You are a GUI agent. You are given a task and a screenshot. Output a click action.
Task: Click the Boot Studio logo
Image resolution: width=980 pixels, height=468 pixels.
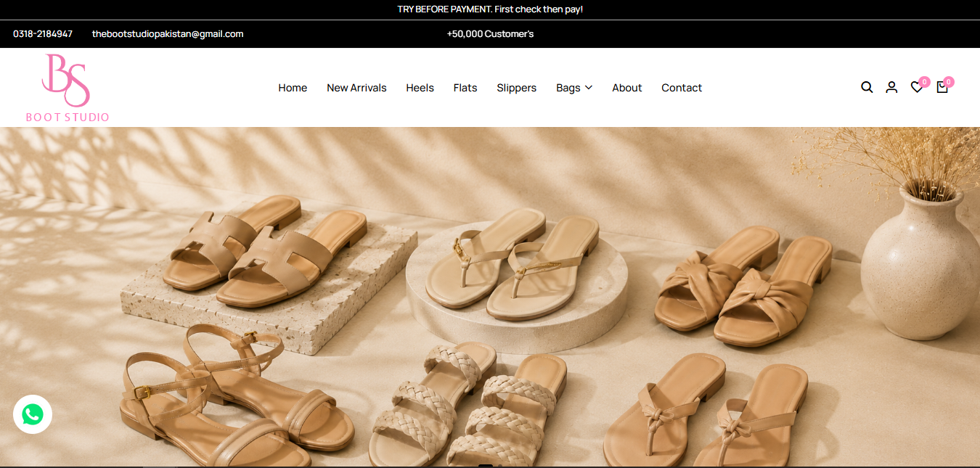click(x=68, y=87)
